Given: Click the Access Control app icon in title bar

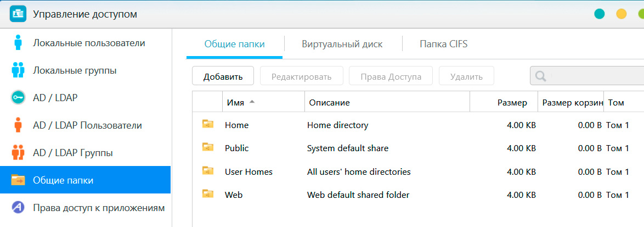Looking at the screenshot, I should [x=18, y=14].
